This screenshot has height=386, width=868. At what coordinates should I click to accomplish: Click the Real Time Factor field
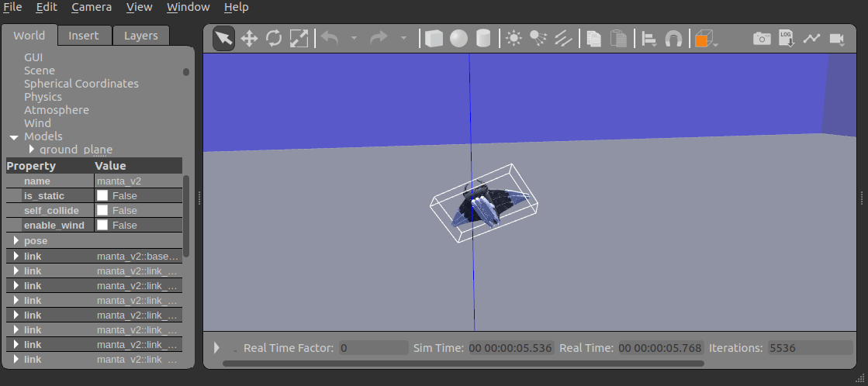[x=374, y=348]
